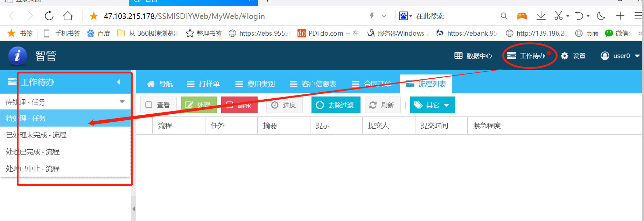Open 工作待办 in top header

pyautogui.click(x=526, y=56)
